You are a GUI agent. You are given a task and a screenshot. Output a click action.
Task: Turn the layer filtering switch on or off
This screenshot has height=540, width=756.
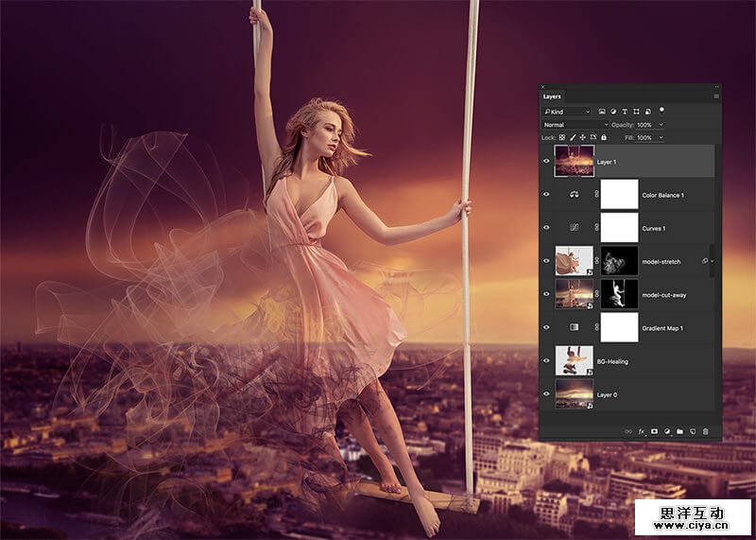[x=662, y=111]
